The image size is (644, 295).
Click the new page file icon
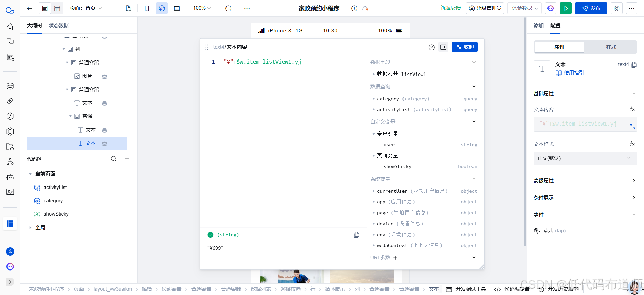128,8
